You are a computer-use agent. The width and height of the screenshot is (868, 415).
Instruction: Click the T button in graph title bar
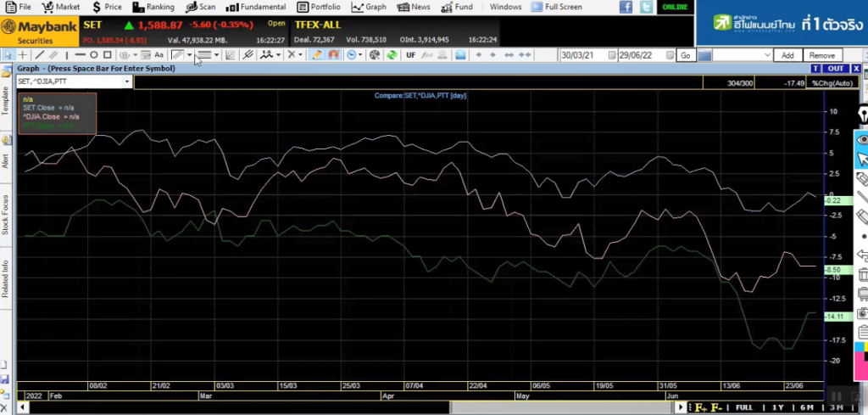click(815, 68)
